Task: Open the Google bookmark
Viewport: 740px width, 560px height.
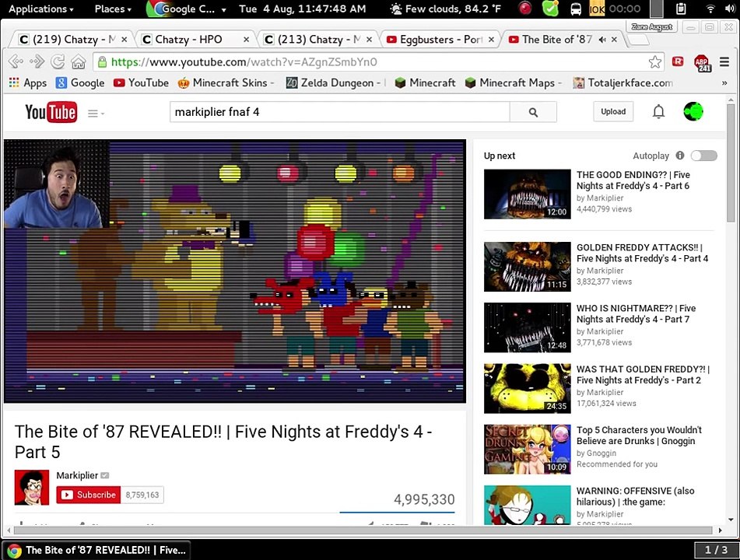Action: point(80,82)
